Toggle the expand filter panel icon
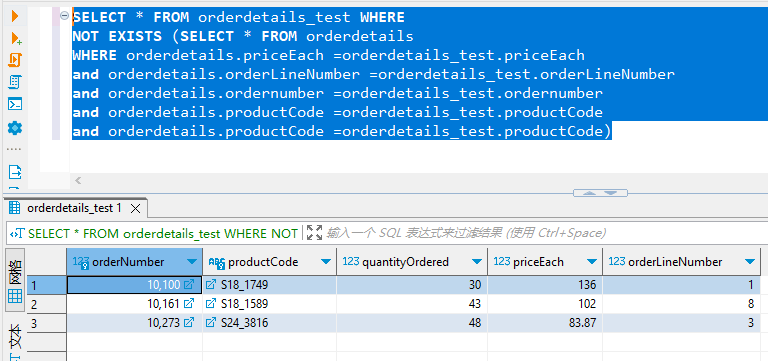The height and width of the screenshot is (361, 768). [314, 233]
